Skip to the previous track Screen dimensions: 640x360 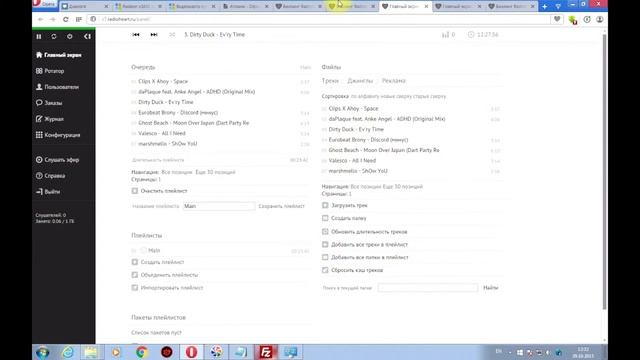[x=136, y=35]
